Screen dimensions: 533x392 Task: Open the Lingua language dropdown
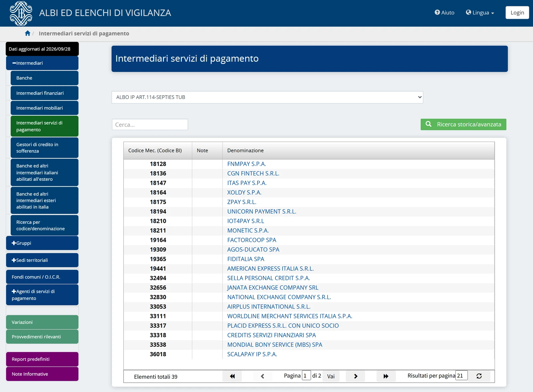480,13
